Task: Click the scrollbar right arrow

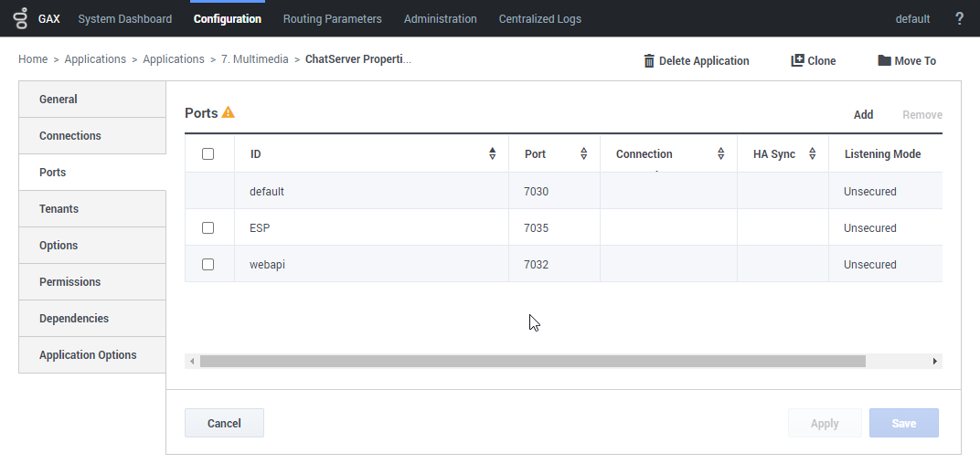Action: tap(935, 361)
